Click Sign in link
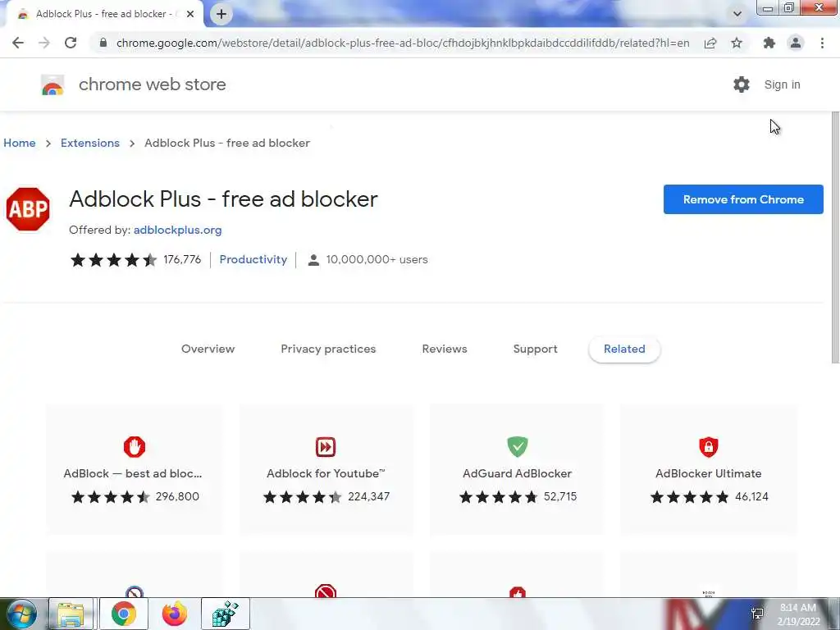Viewport: 840px width, 630px height. pos(782,84)
